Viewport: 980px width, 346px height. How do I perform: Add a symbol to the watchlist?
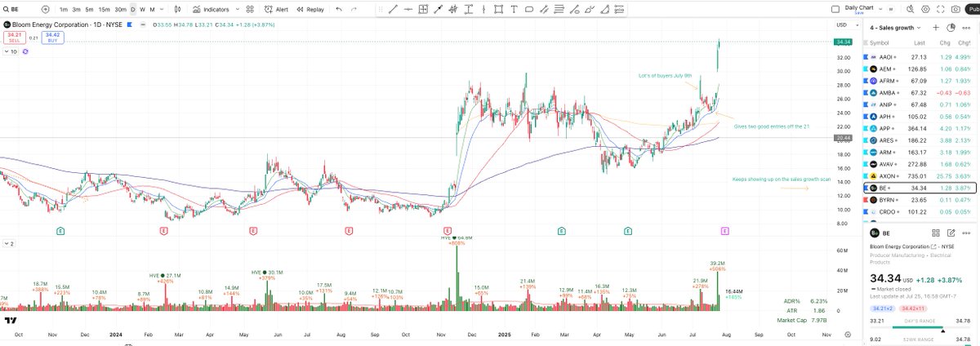(x=936, y=28)
